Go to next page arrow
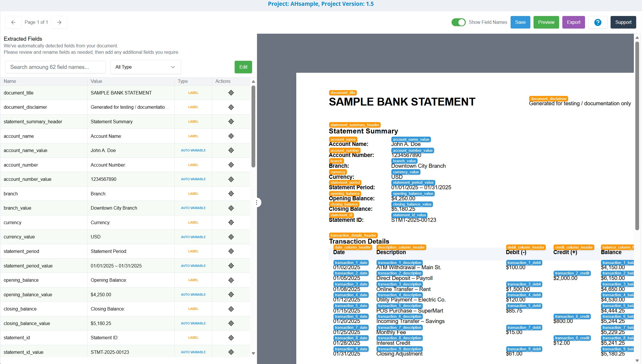 59,22
